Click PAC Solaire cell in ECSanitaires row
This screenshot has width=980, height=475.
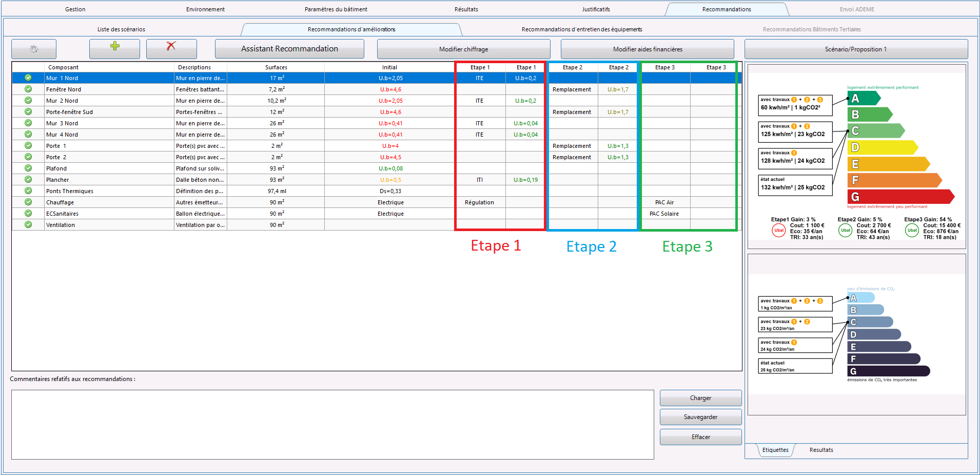(664, 214)
